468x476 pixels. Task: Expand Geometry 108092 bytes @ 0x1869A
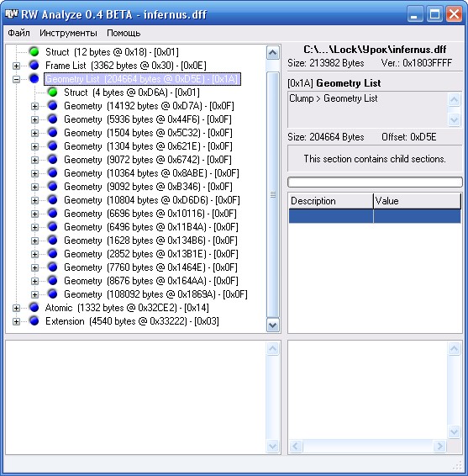[x=35, y=294]
